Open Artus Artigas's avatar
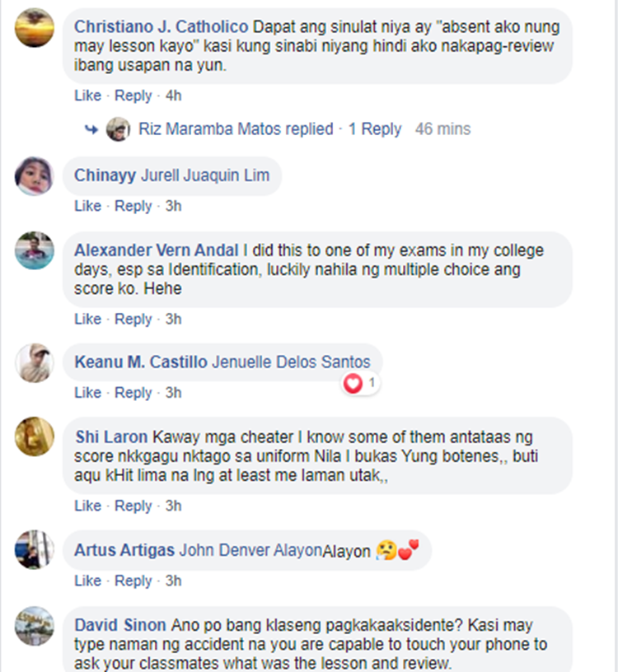This screenshot has width=618, height=672. (x=35, y=550)
